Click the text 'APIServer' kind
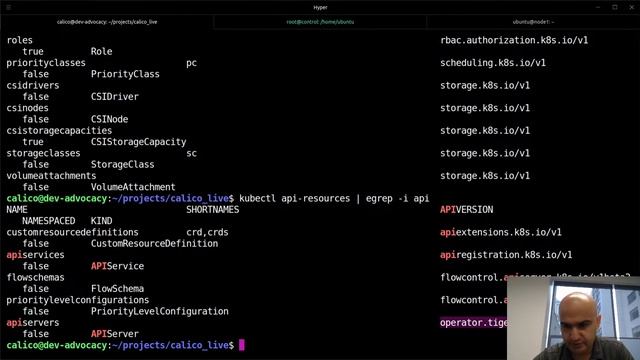The image size is (640, 360). 115,334
